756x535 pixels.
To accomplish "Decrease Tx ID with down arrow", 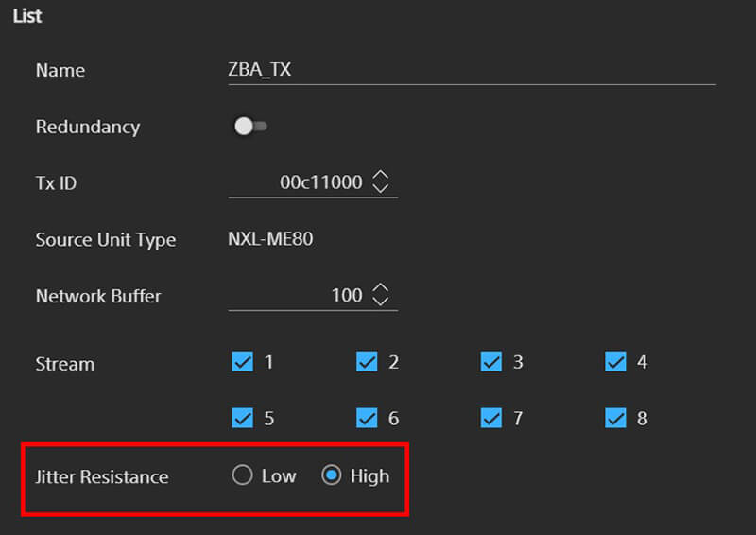I will (381, 189).
